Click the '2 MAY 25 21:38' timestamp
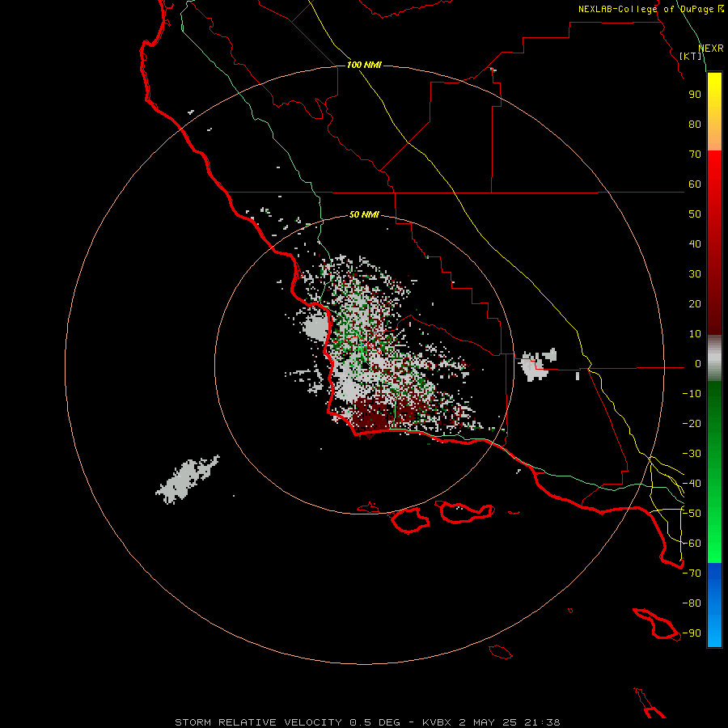 pos(510,722)
